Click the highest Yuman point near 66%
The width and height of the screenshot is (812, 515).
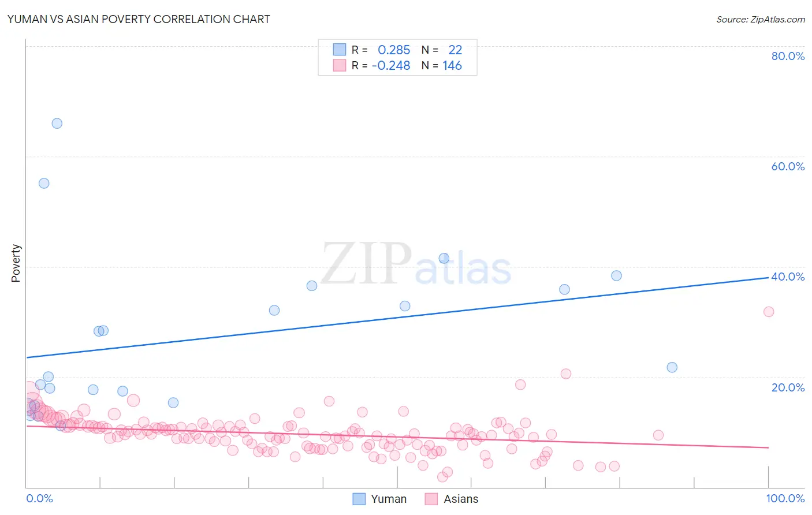57,123
